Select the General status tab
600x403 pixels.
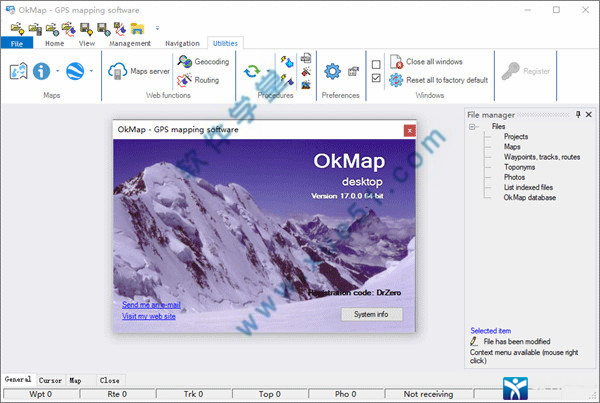18,379
